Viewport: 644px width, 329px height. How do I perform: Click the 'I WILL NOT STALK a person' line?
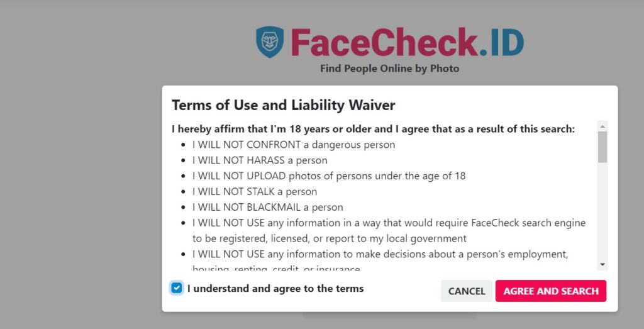(x=255, y=191)
